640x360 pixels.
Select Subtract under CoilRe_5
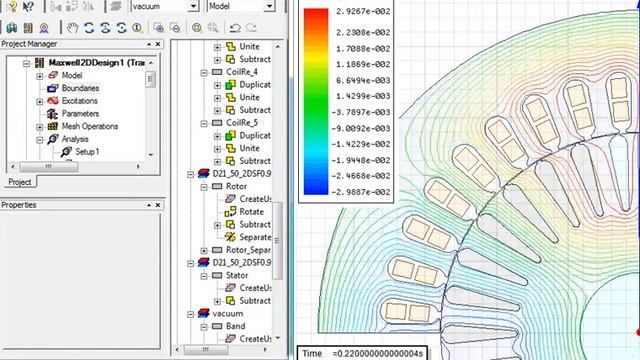pos(255,161)
